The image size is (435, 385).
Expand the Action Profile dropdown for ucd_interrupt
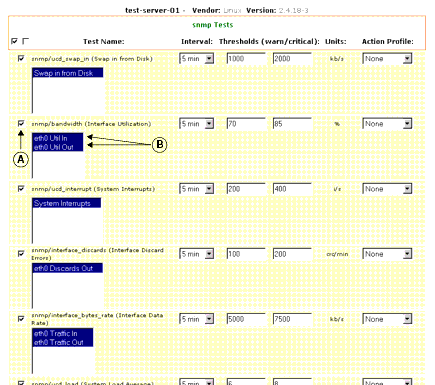pyautogui.click(x=387, y=189)
